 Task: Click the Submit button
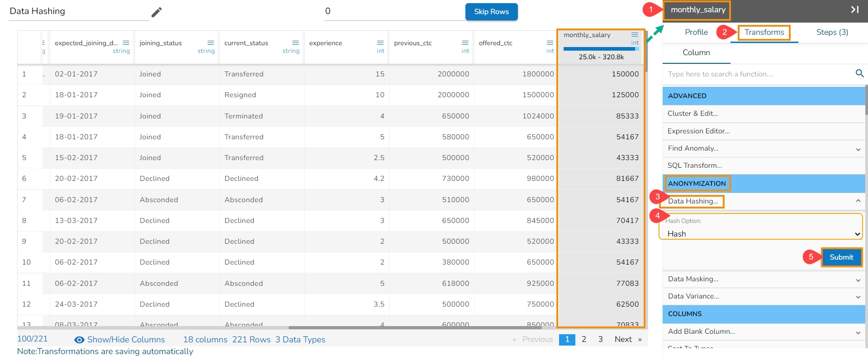point(841,257)
